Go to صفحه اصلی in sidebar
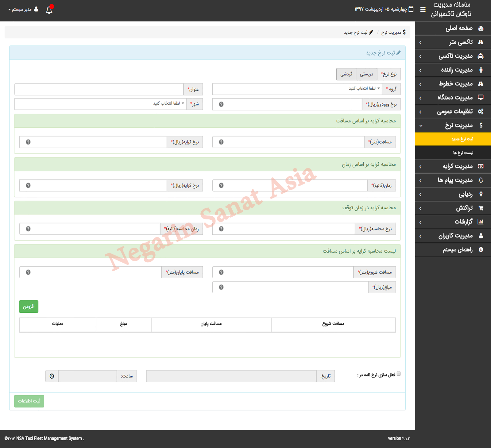The image size is (491, 448). tap(453, 29)
